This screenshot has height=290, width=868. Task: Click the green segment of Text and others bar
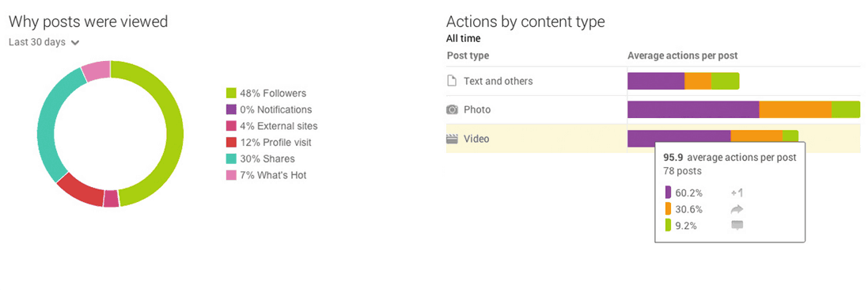725,80
